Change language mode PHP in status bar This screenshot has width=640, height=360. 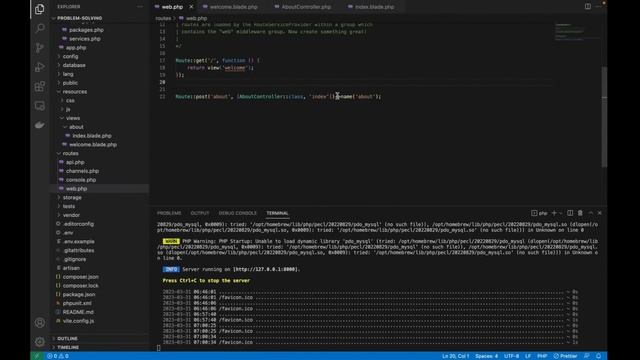[x=542, y=356]
